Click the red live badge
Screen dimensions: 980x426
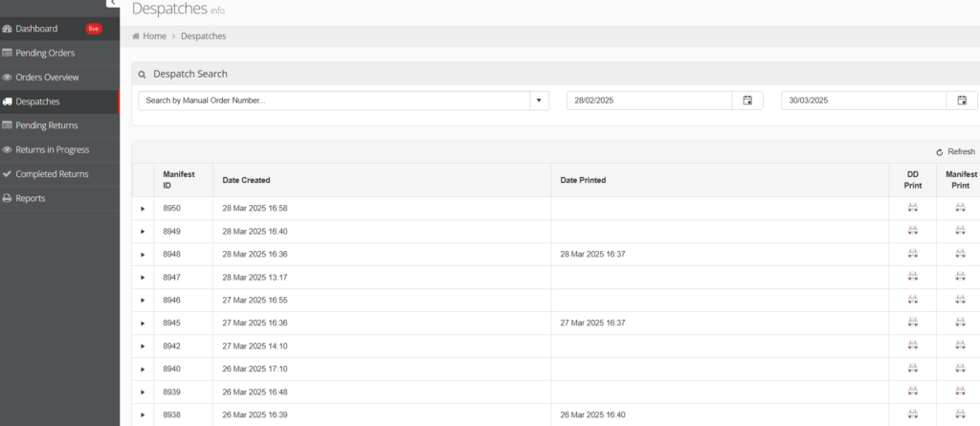(94, 29)
